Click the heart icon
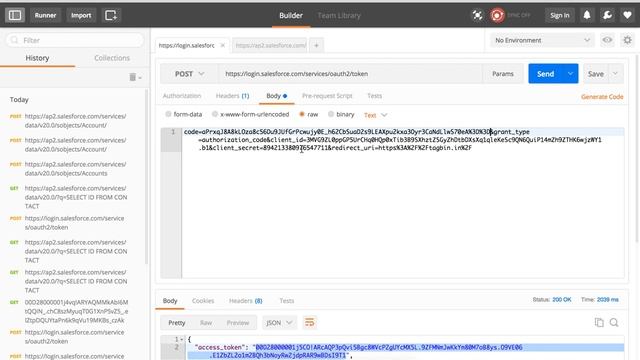The width and height of the screenshot is (640, 360). pyautogui.click(x=627, y=16)
